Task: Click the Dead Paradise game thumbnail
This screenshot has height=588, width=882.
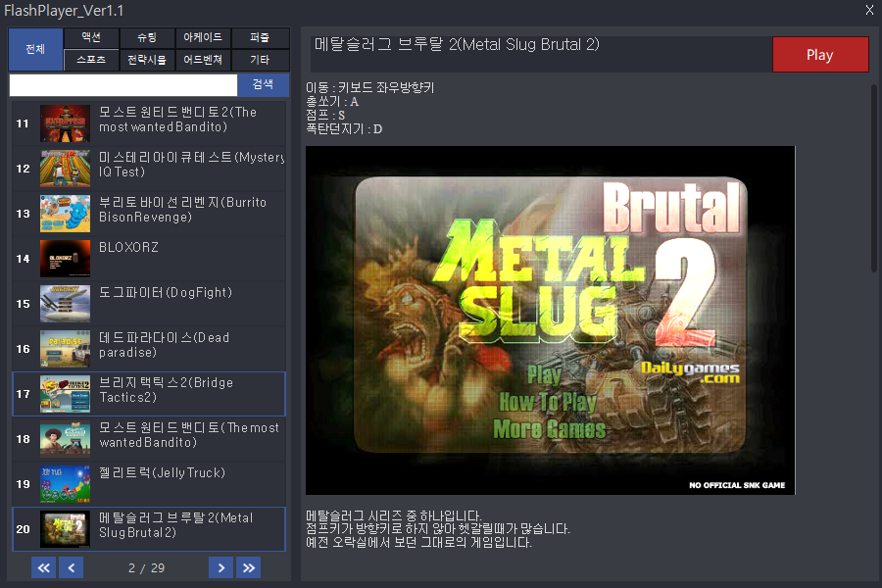Action: coord(66,348)
